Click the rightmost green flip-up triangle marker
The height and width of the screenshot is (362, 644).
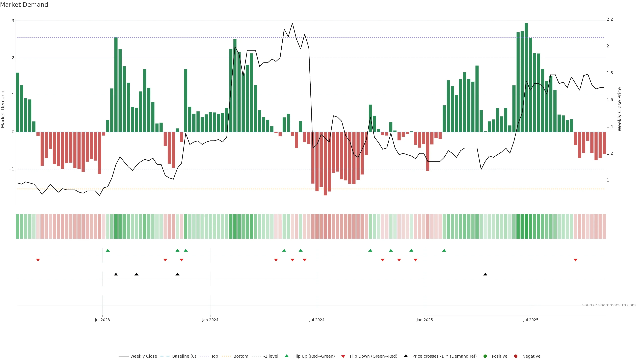pos(444,250)
